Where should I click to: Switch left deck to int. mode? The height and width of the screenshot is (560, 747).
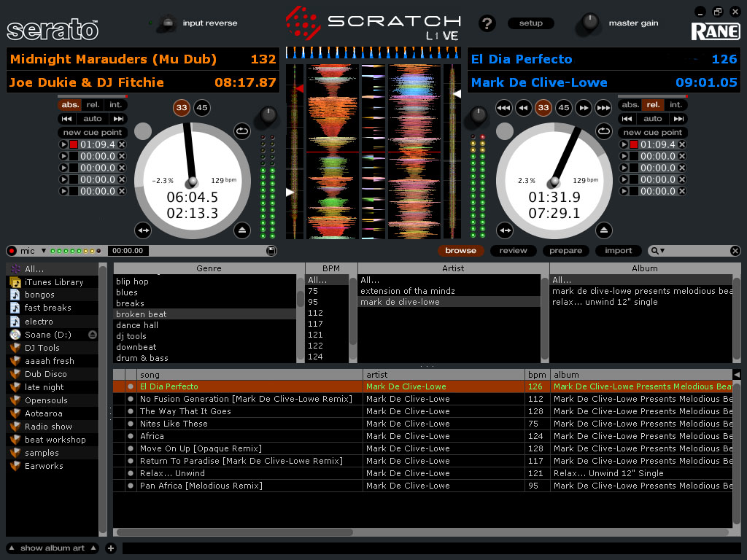coord(116,105)
